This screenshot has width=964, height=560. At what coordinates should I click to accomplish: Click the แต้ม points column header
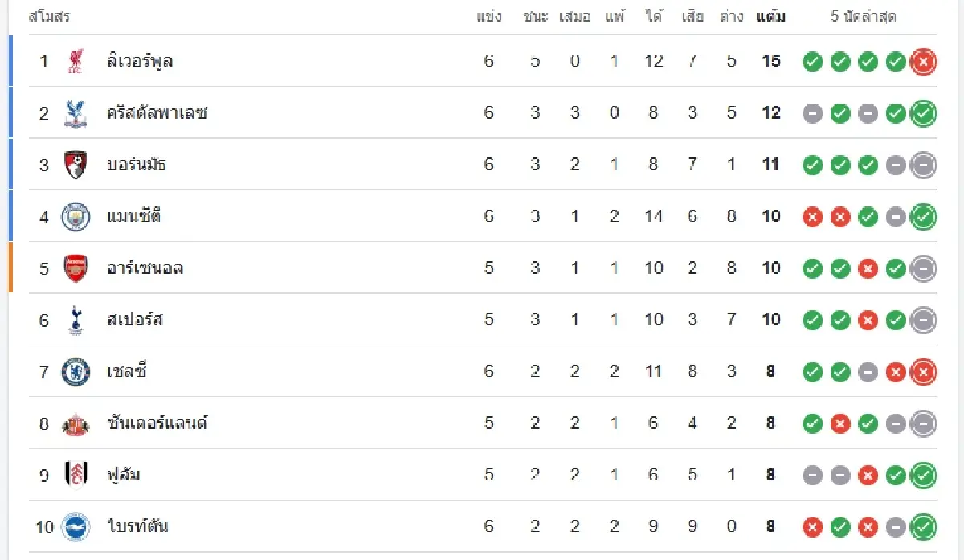[770, 16]
